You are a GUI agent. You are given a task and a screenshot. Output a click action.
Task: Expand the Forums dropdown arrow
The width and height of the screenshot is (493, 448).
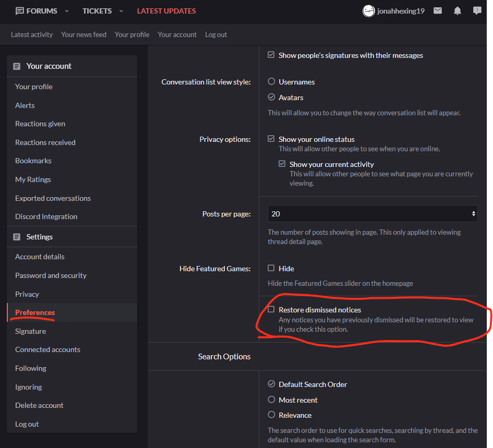pyautogui.click(x=67, y=11)
